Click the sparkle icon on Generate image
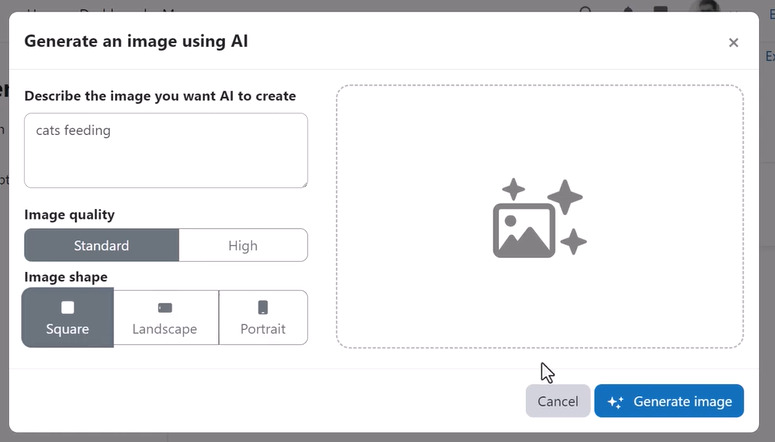The image size is (775, 442). pyautogui.click(x=616, y=402)
